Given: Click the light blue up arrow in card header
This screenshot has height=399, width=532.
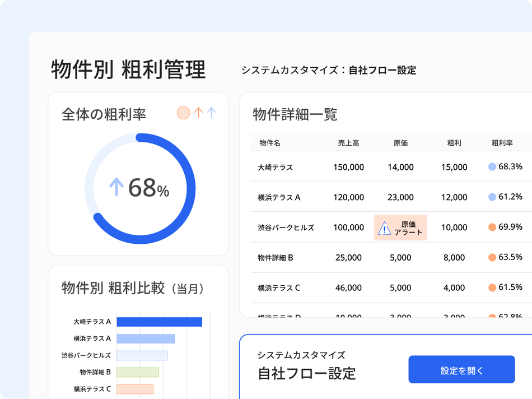Looking at the screenshot, I should (211, 113).
